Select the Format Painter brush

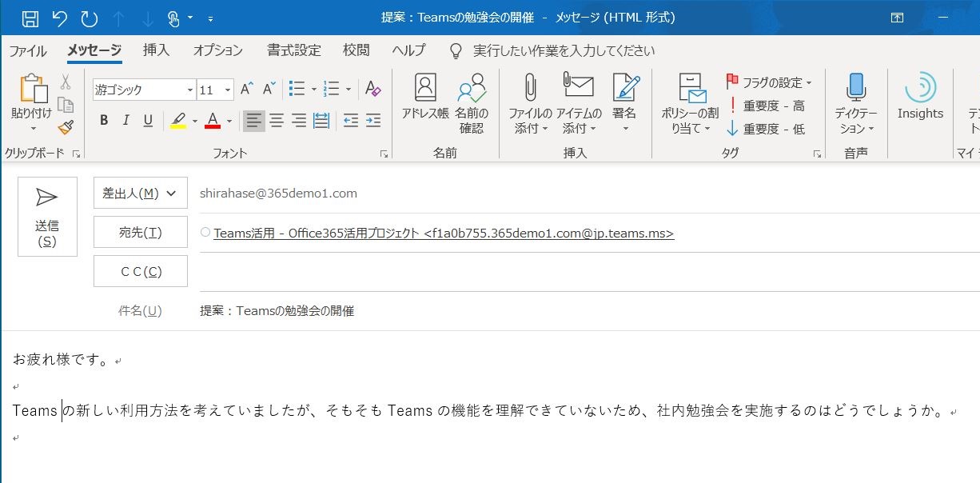(66, 127)
